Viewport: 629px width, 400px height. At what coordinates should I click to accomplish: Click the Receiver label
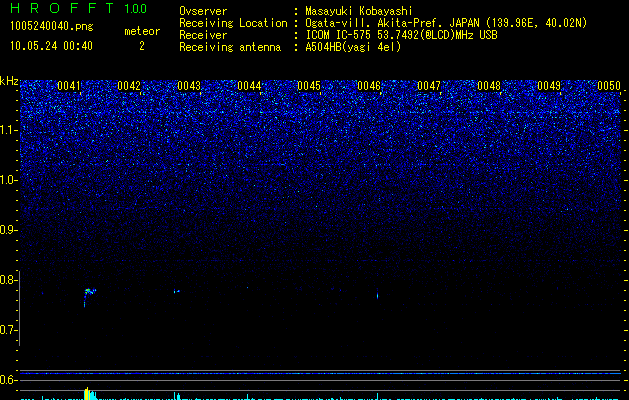[203, 35]
